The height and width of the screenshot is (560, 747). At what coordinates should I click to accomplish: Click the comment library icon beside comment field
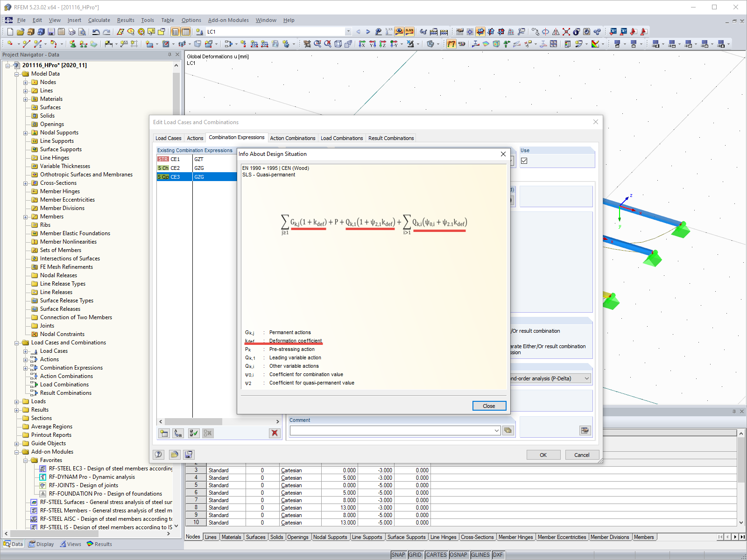(508, 430)
